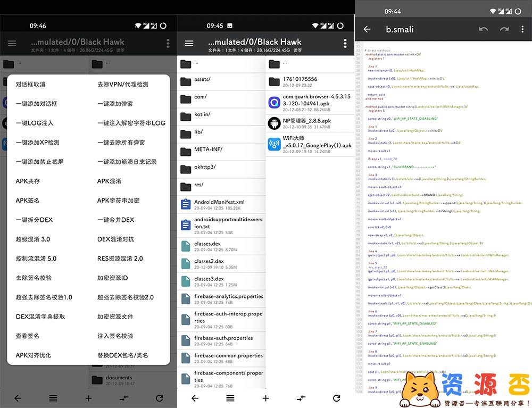Select Quark browser APK icon
The width and height of the screenshot is (532, 408).
click(x=274, y=103)
